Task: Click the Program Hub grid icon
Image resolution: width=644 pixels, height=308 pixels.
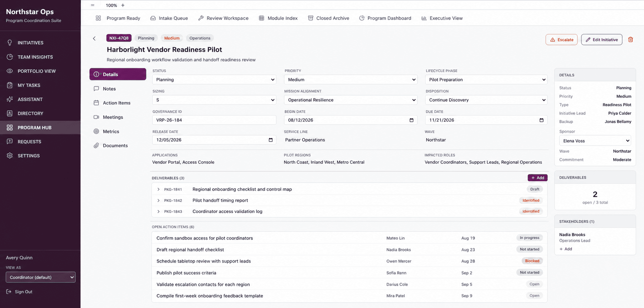Action: tap(10, 128)
